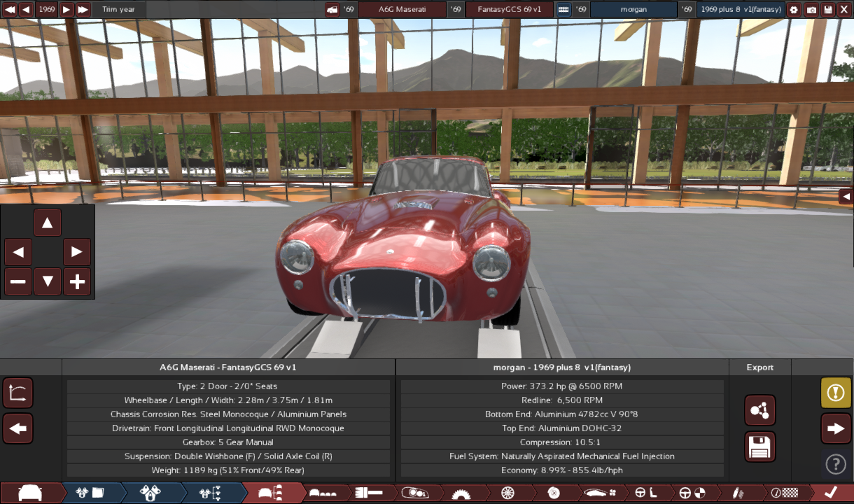Screen dimensions: 854x504
Task: Select the highlighted trim overview tab
Action: (x=271, y=493)
